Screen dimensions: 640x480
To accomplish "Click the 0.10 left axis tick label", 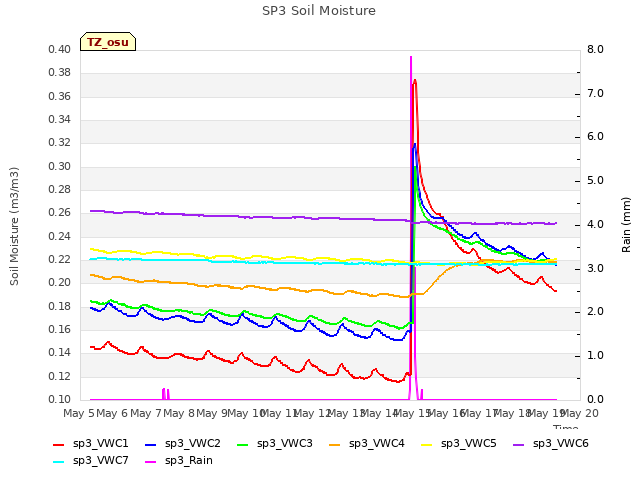I will (60, 399).
